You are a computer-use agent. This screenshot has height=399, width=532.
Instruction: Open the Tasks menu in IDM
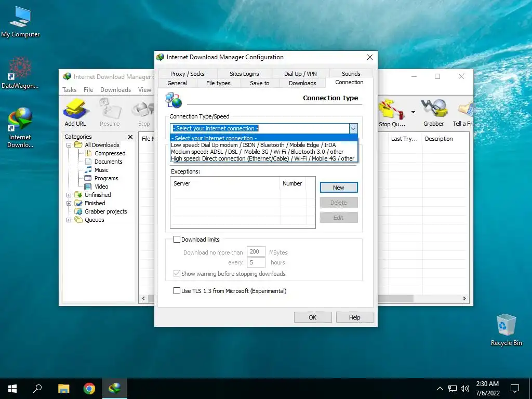pyautogui.click(x=69, y=90)
